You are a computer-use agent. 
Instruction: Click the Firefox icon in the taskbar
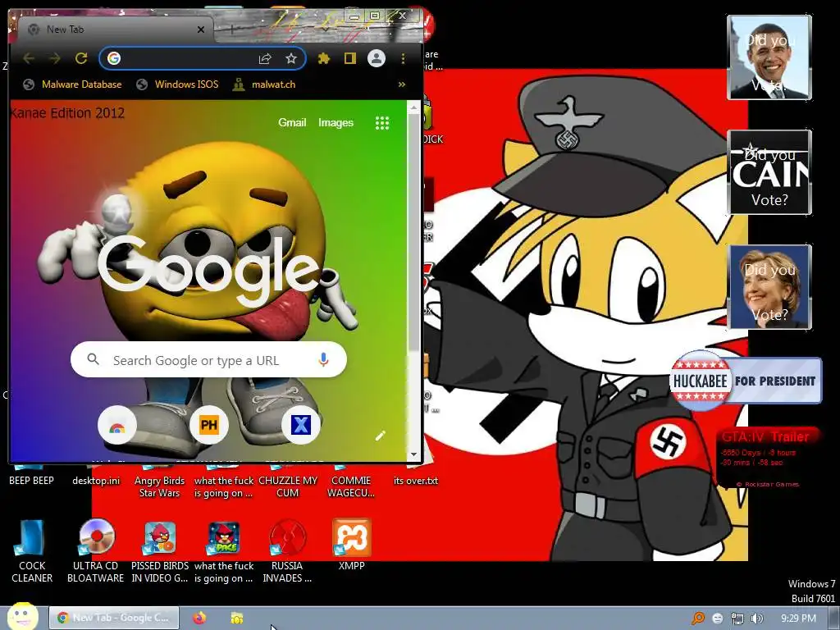tap(199, 618)
